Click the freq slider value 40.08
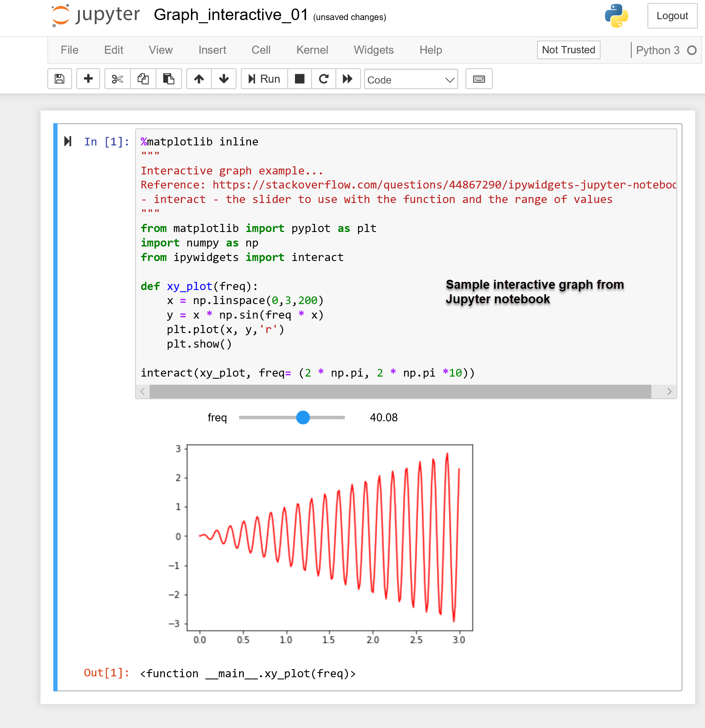Viewport: 705px width, 728px height. [x=384, y=418]
